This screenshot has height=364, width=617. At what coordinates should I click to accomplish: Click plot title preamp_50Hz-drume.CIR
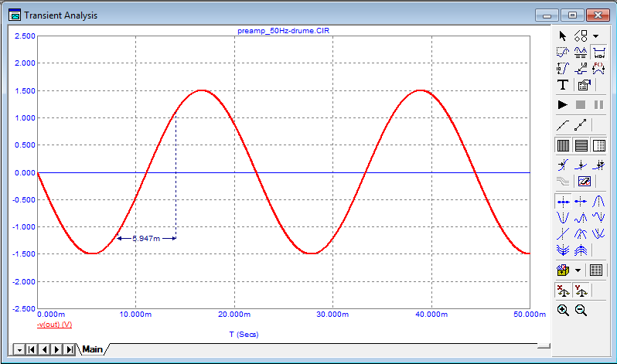pyautogui.click(x=283, y=31)
